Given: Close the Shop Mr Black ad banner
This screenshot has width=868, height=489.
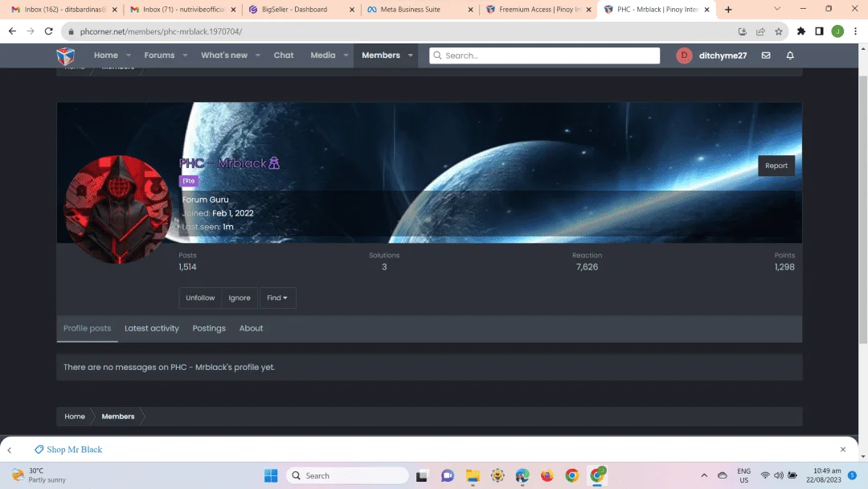Looking at the screenshot, I should click(x=842, y=450).
